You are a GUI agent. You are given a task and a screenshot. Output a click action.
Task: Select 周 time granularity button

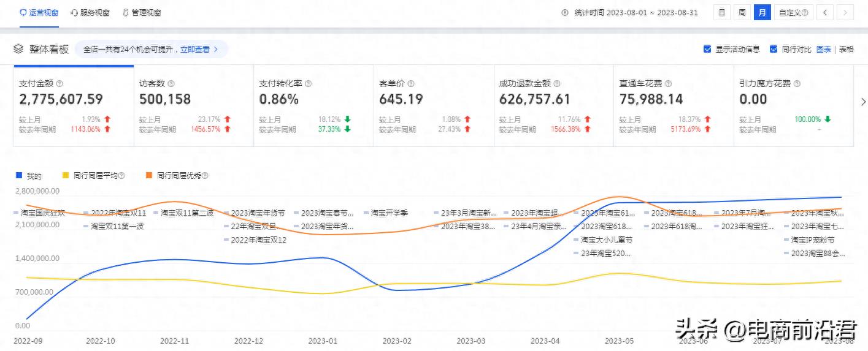coord(742,12)
